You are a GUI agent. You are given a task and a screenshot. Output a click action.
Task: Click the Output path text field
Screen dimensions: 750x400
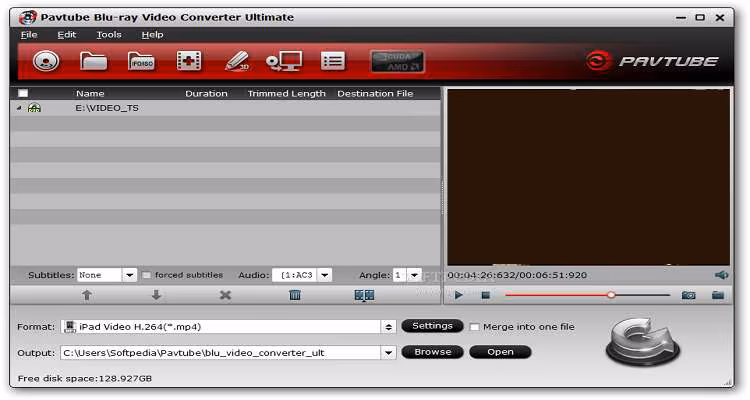coord(221,353)
